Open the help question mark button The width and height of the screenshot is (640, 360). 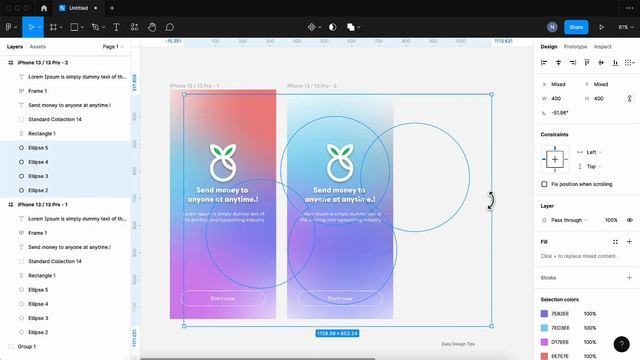622,344
